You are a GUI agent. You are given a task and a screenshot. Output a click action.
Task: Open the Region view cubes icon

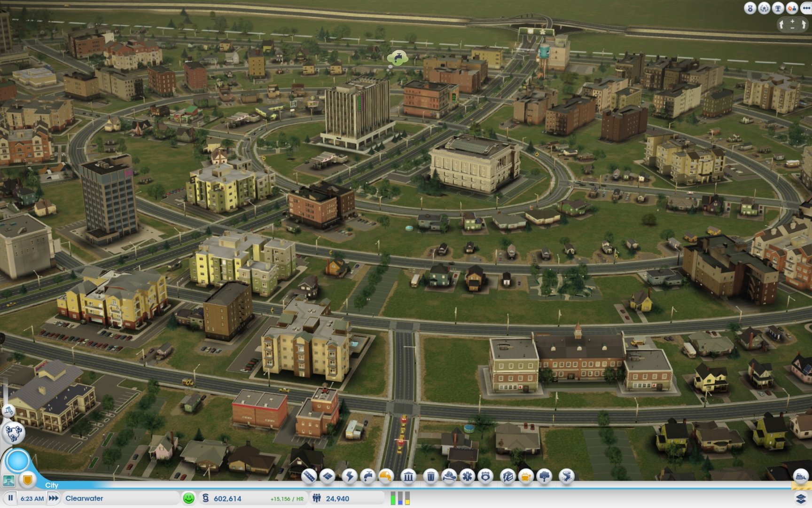pos(13,432)
